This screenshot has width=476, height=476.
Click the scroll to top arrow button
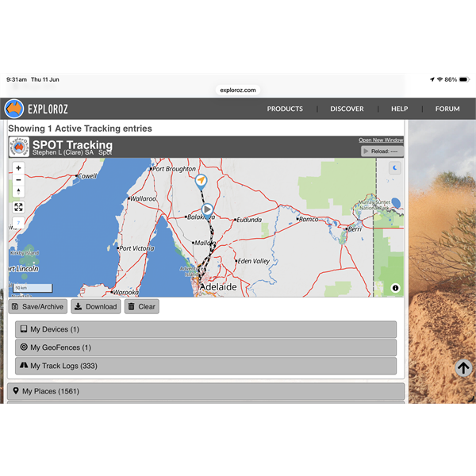[463, 368]
